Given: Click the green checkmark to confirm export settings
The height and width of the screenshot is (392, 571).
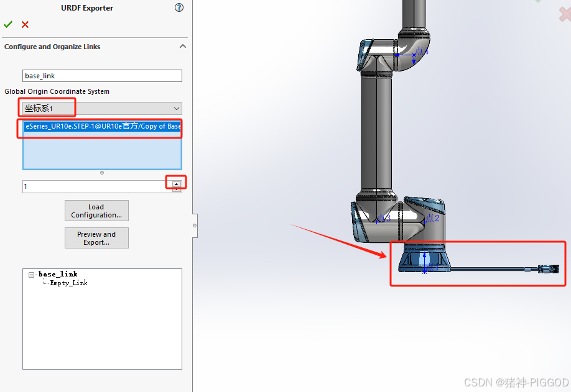Looking at the screenshot, I should (x=8, y=25).
